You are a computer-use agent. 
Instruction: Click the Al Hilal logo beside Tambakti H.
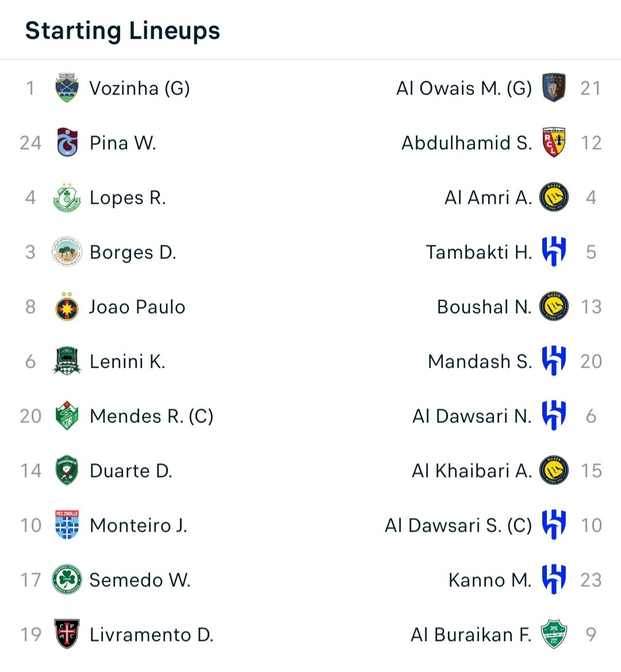554,251
